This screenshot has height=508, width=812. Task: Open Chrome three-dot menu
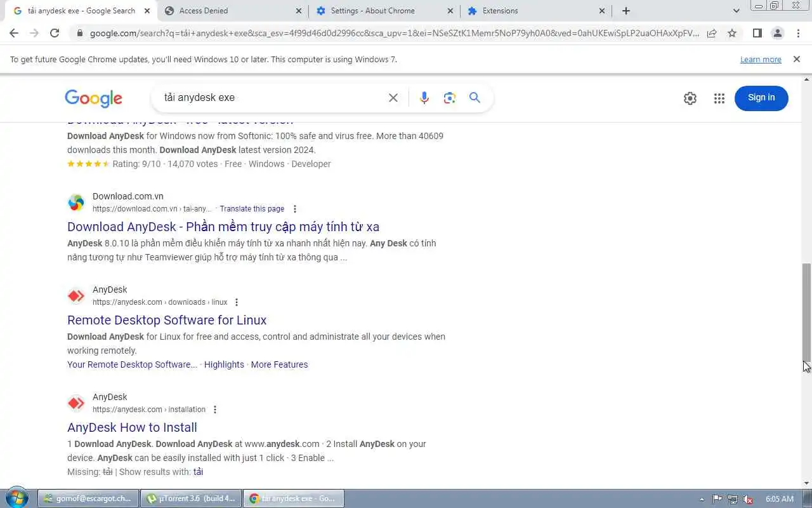coord(797,33)
